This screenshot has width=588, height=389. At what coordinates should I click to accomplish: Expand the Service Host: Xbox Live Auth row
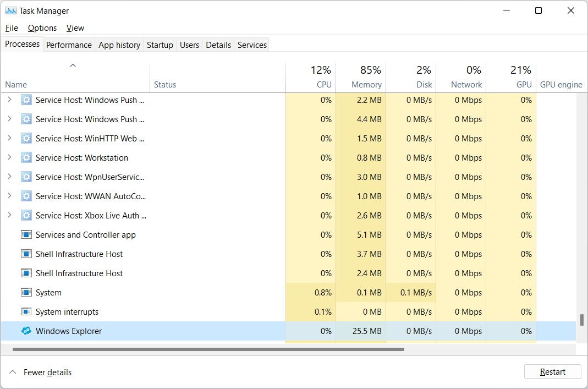(10, 215)
